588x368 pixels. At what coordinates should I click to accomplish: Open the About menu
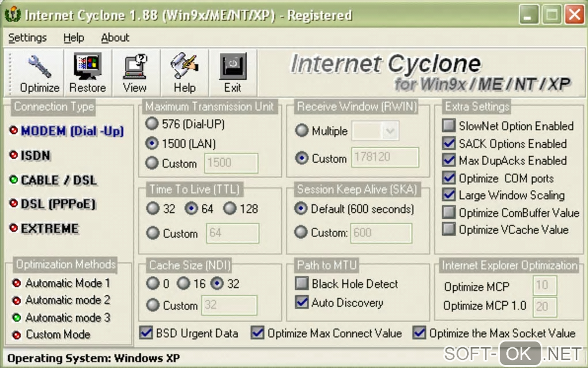point(115,38)
